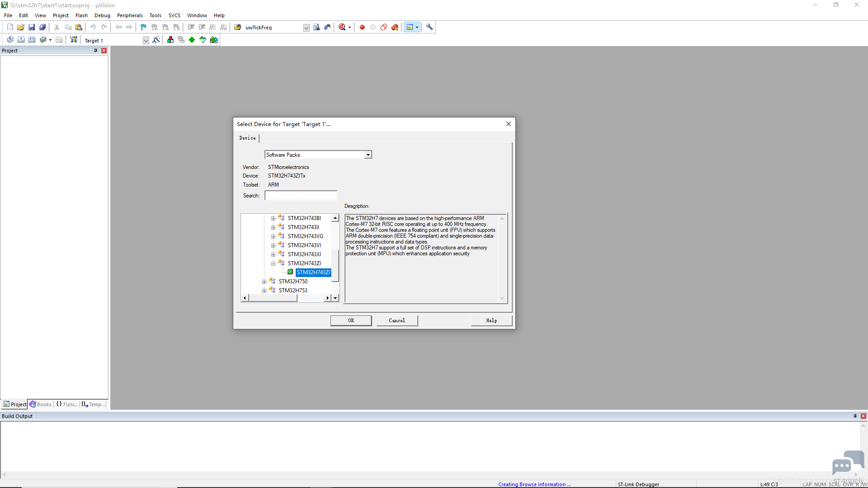
Task: Open Manage Run-Time Environment green diamond icon
Action: (x=192, y=40)
